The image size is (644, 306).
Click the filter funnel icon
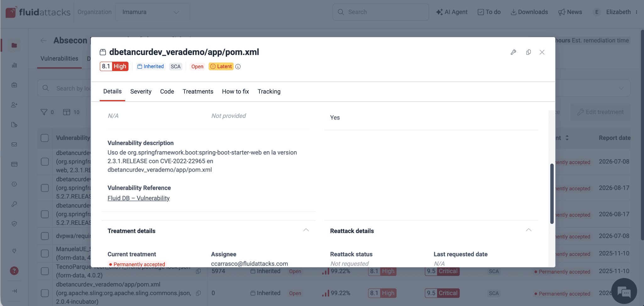[x=44, y=112]
